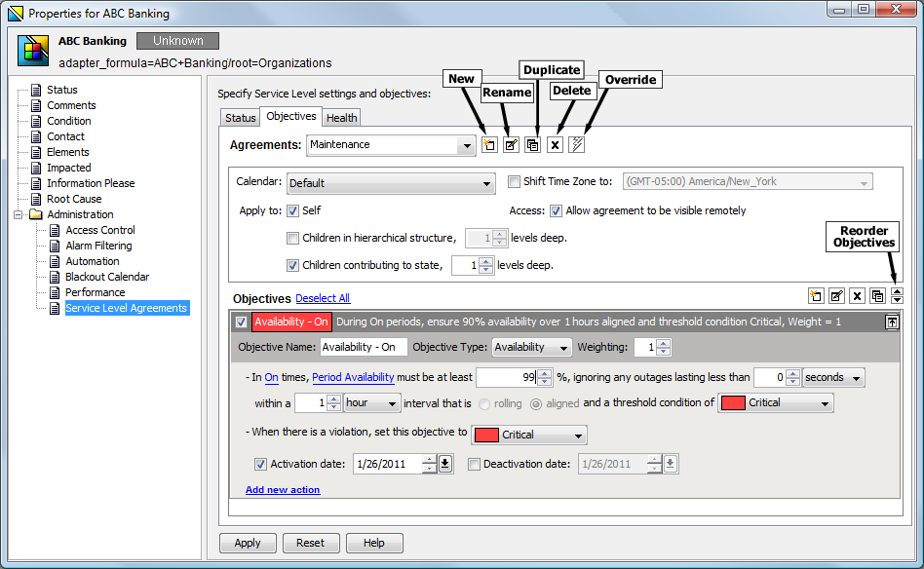
Task: Click the On times link
Action: pyautogui.click(x=271, y=378)
